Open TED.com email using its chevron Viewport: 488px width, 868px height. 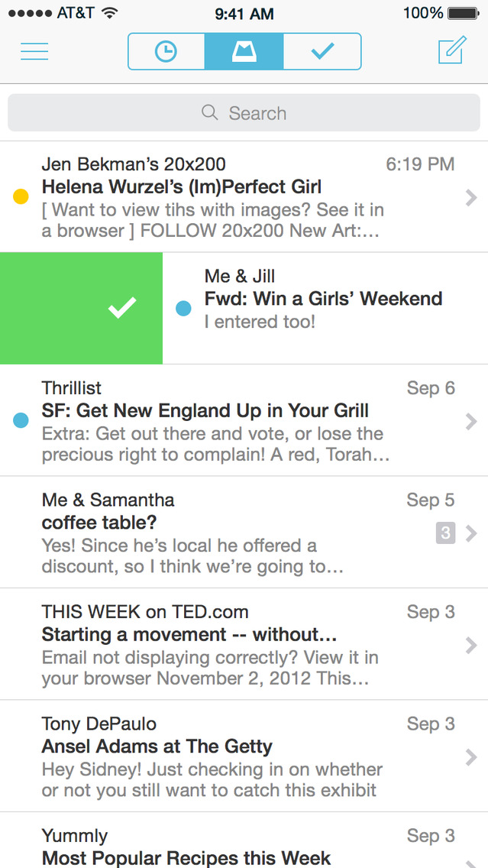pos(470,645)
